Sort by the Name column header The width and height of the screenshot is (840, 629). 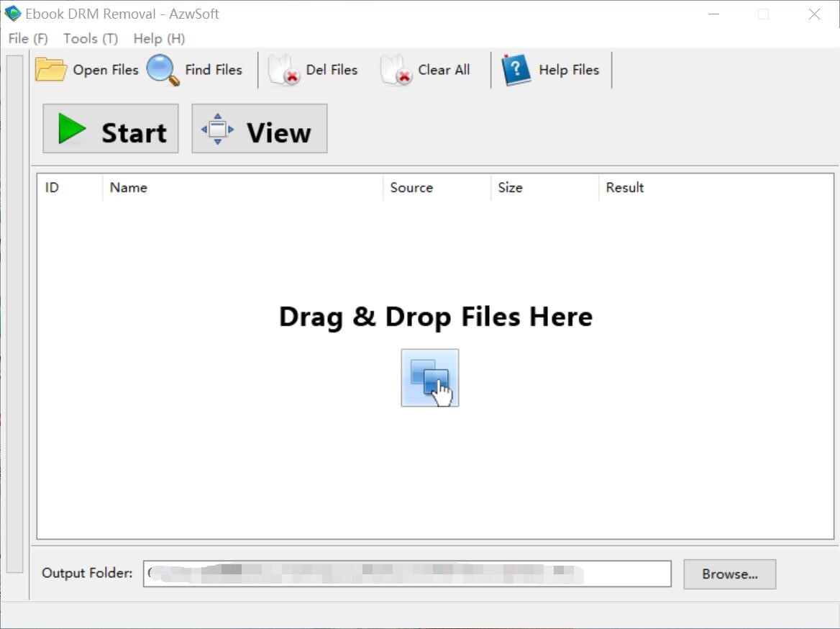coord(242,188)
